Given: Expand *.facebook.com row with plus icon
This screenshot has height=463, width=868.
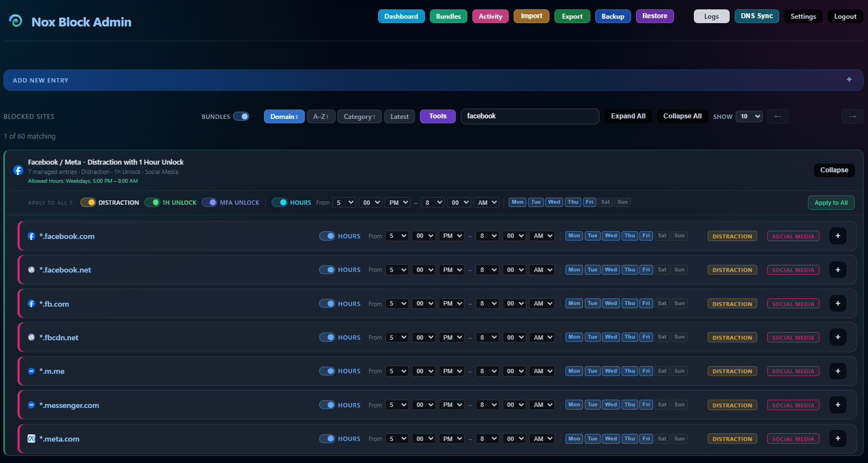Looking at the screenshot, I should click(x=838, y=236).
